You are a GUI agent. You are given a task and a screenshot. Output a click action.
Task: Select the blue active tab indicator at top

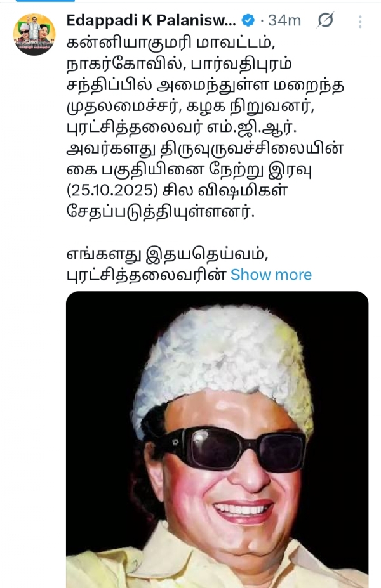pyautogui.click(x=45, y=1)
